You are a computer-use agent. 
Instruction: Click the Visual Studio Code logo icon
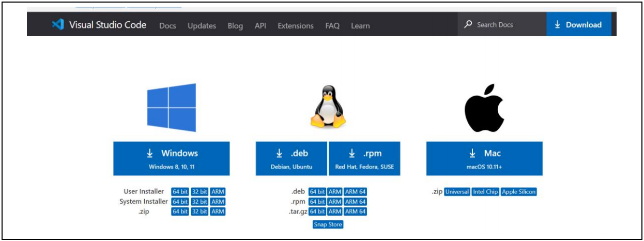point(58,24)
